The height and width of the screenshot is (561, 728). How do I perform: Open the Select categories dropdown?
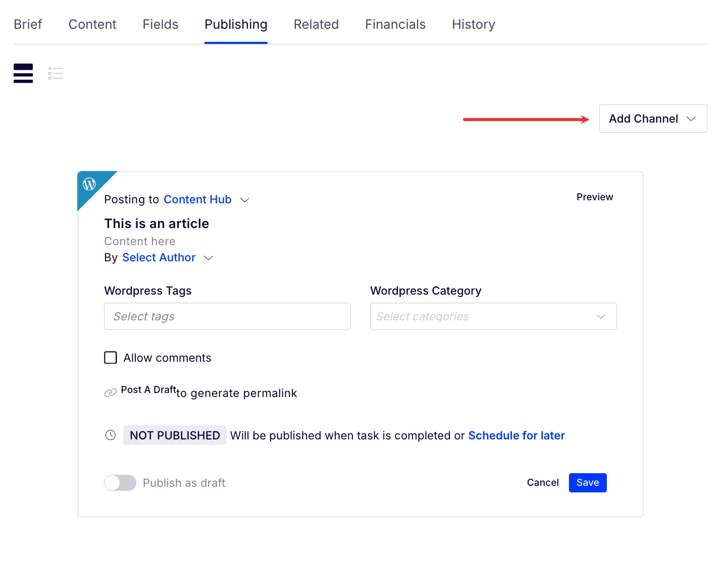493,316
